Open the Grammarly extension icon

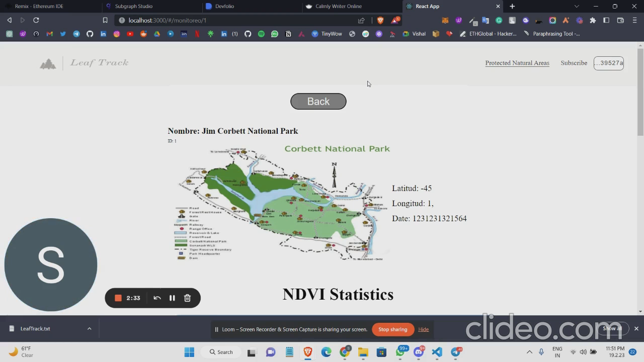pos(499,20)
